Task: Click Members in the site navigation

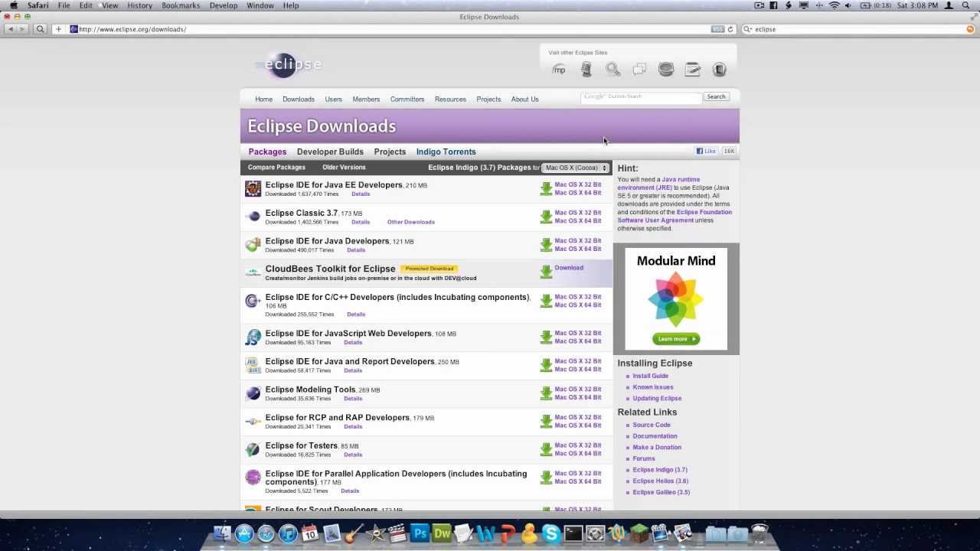Action: point(366,99)
